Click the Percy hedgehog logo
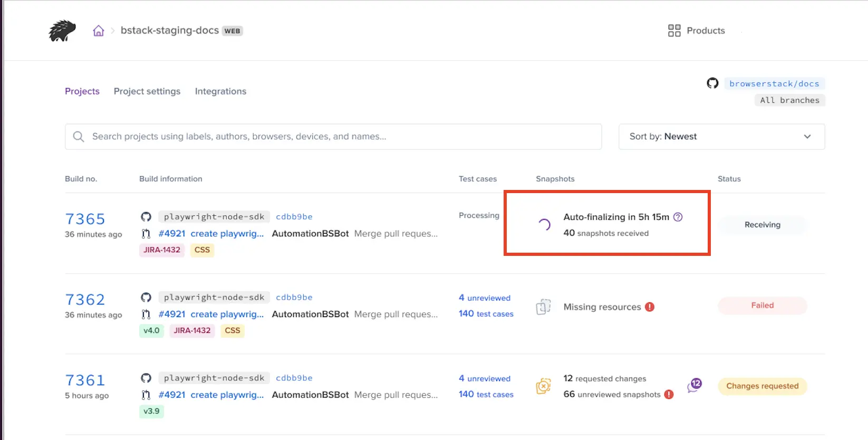Viewport: 868px width, 440px height. pyautogui.click(x=62, y=31)
